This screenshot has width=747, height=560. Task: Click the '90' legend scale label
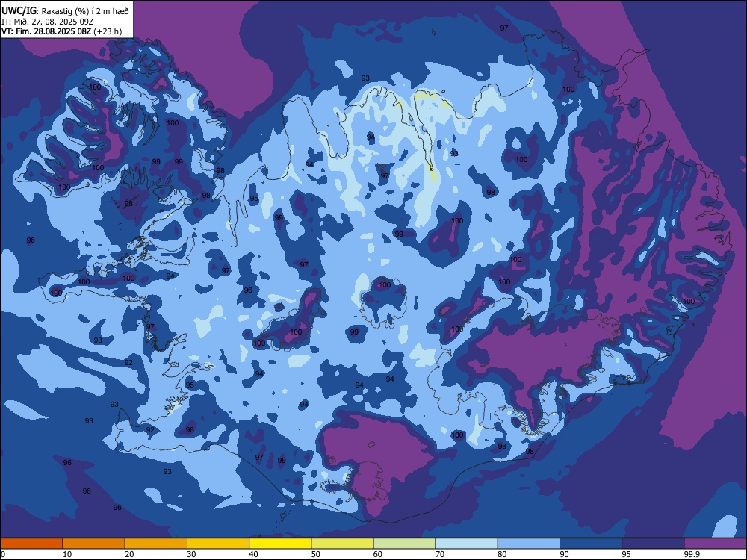point(564,554)
